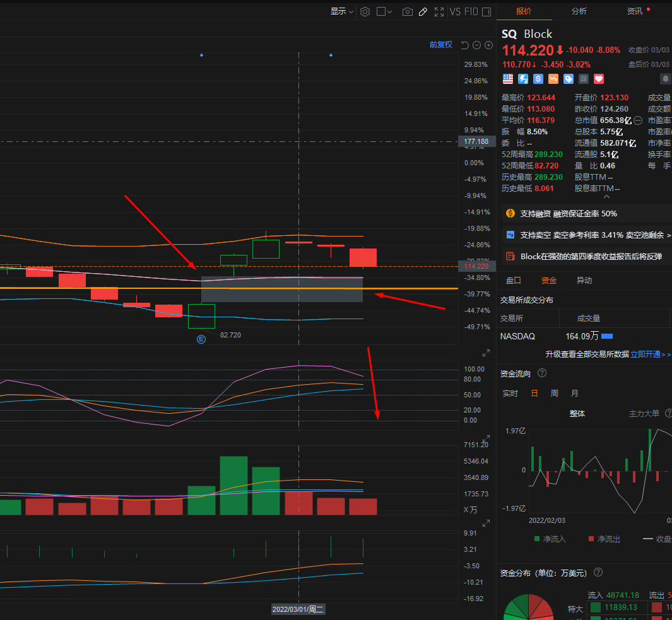Toggle the right sidebar panel icon

coord(486,11)
